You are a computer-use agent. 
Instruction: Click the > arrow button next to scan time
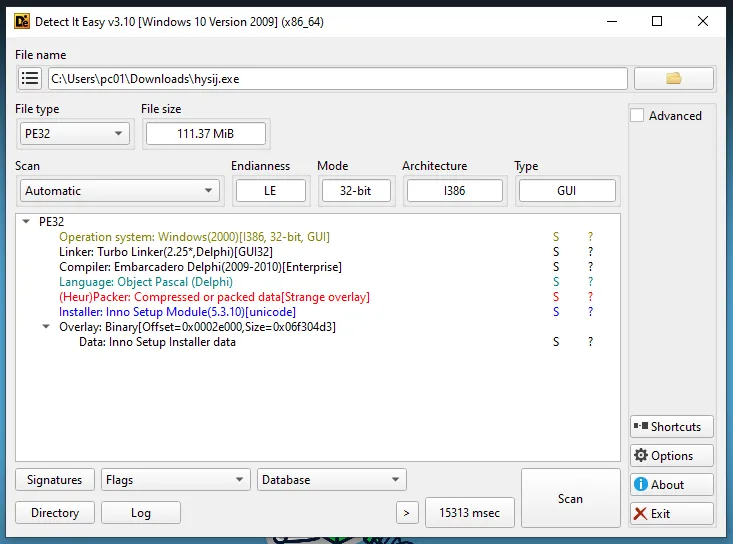pos(407,513)
